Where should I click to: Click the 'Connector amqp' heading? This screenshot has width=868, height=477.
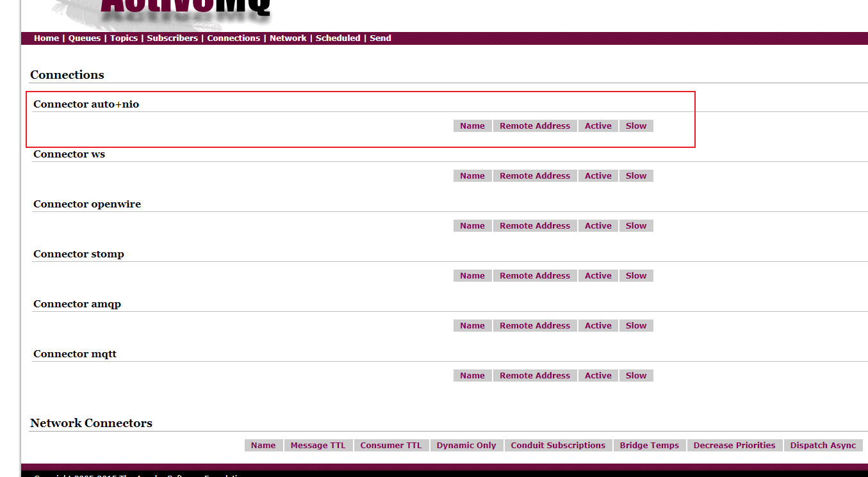(x=77, y=304)
